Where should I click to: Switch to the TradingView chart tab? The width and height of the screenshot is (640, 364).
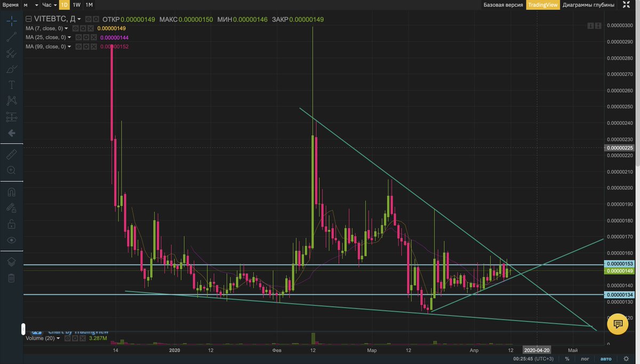tap(542, 5)
